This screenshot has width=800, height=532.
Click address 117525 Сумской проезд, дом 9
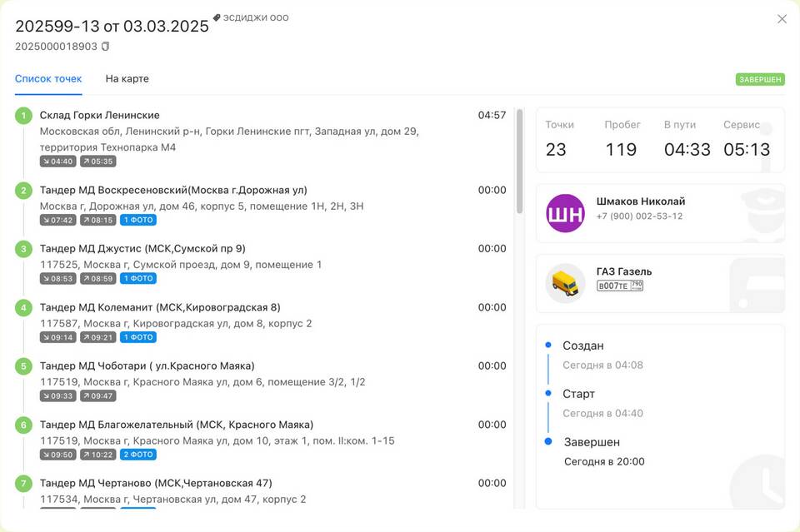point(181,265)
